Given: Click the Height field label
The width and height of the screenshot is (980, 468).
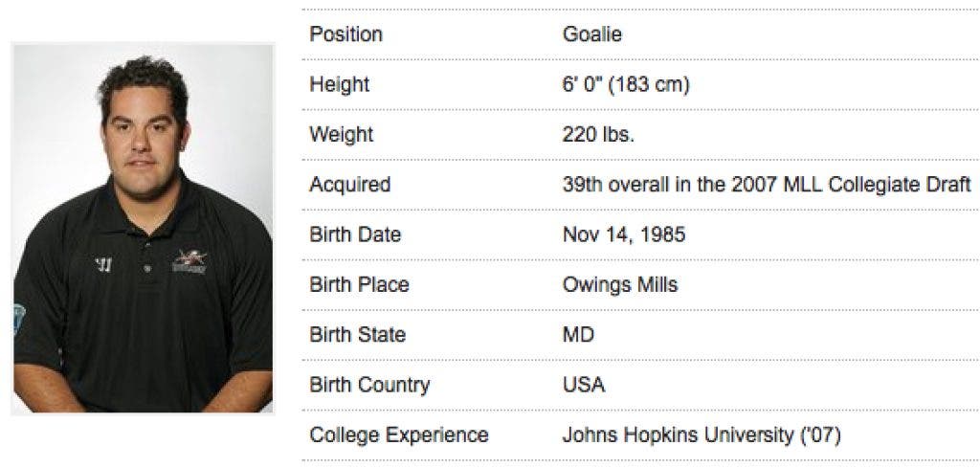Looking at the screenshot, I should pos(339,84).
